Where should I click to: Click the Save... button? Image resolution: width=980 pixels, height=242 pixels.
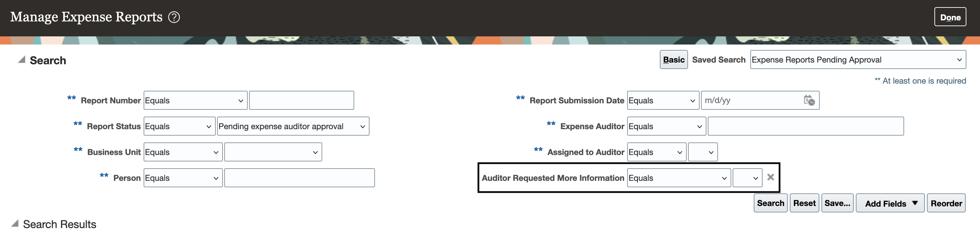coord(837,203)
